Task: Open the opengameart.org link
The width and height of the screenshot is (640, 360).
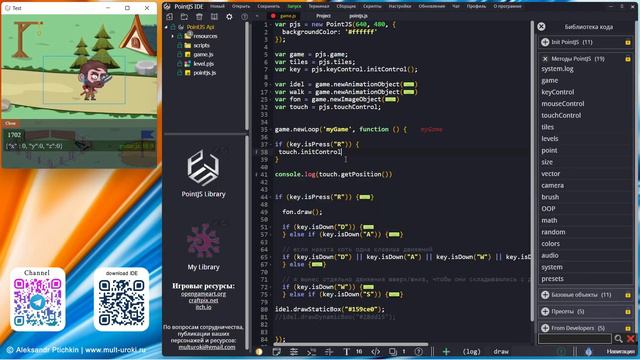Action: pyautogui.click(x=203, y=293)
